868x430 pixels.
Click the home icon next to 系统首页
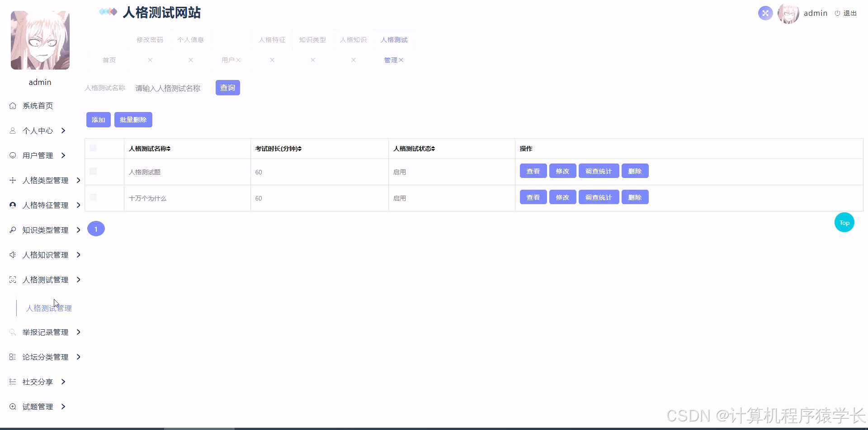[x=13, y=106]
